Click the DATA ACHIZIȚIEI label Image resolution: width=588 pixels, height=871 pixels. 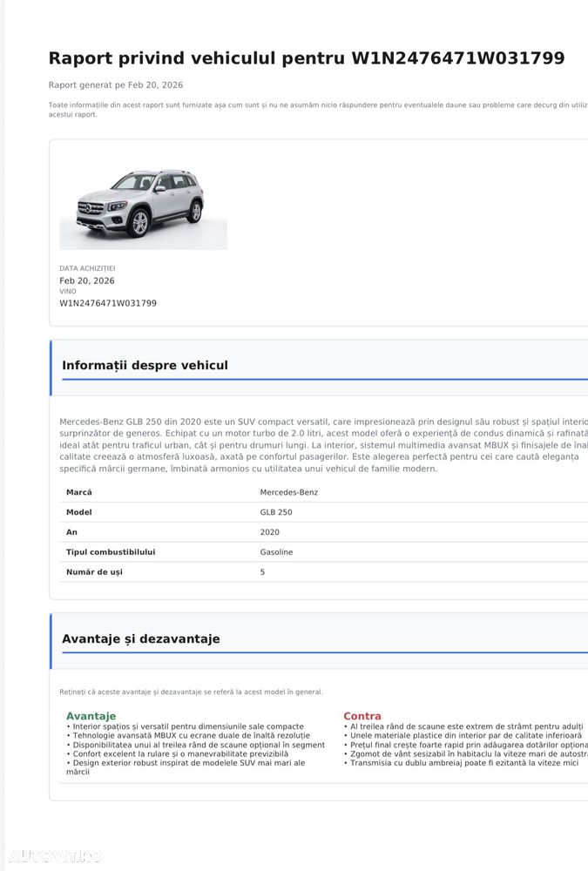(x=87, y=268)
